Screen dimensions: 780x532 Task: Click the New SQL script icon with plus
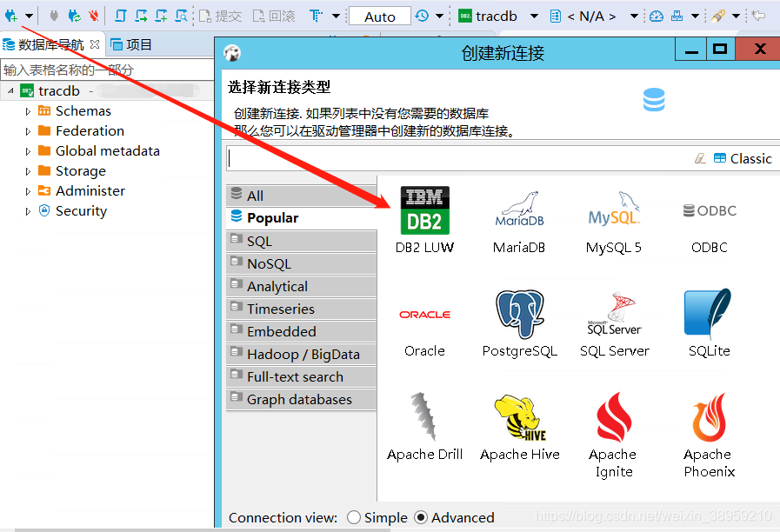pyautogui.click(x=161, y=16)
